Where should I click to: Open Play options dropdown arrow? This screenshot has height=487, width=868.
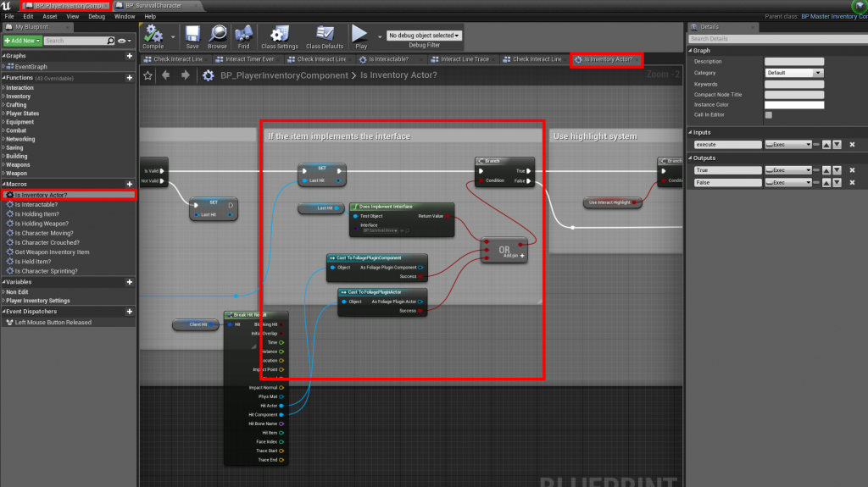tap(379, 37)
